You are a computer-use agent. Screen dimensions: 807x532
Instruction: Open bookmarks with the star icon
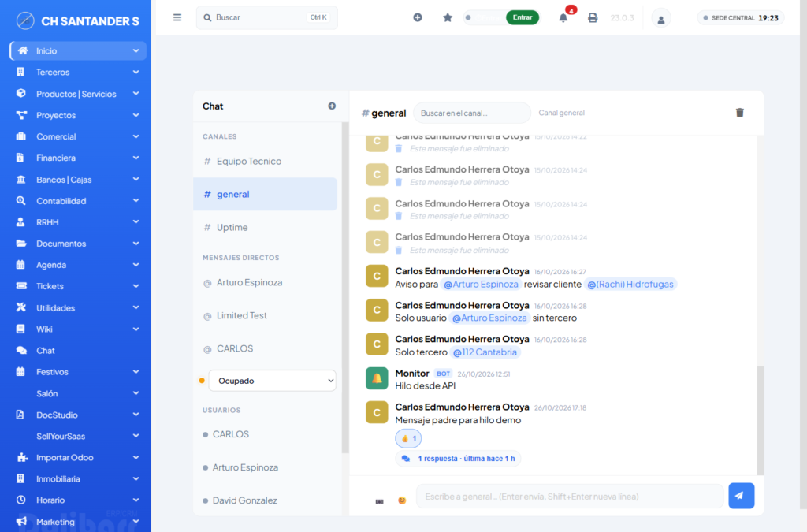tap(448, 17)
